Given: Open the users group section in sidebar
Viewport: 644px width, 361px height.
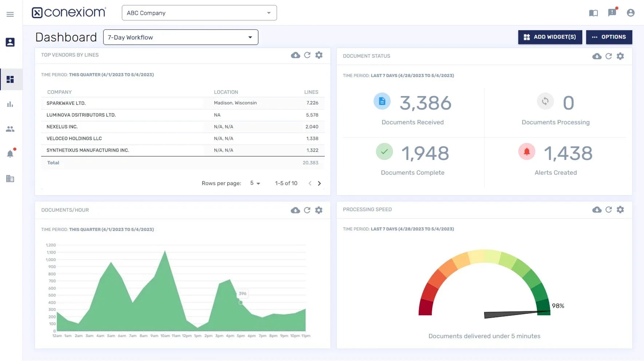Looking at the screenshot, I should (10, 129).
